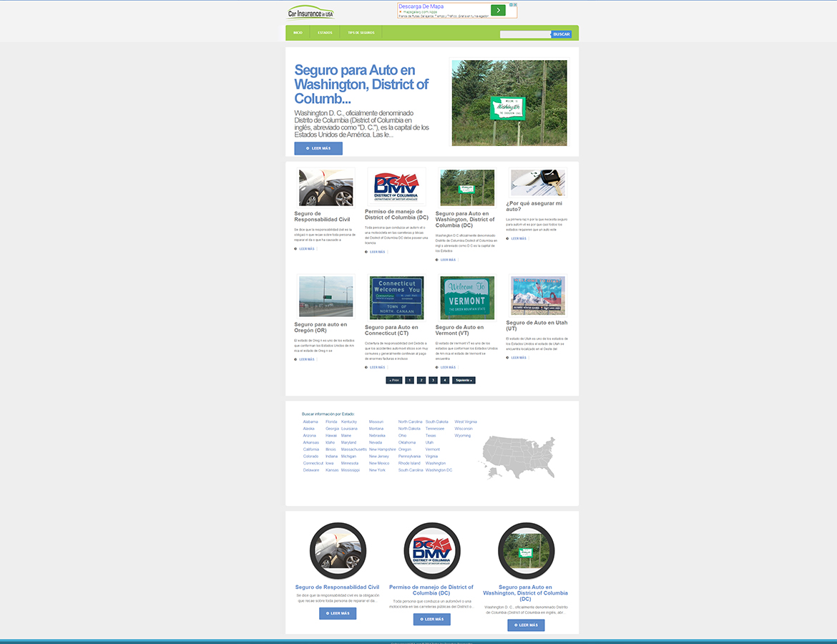Open the Vermont welcome sign thumbnail
This screenshot has height=644, width=837.
point(466,297)
